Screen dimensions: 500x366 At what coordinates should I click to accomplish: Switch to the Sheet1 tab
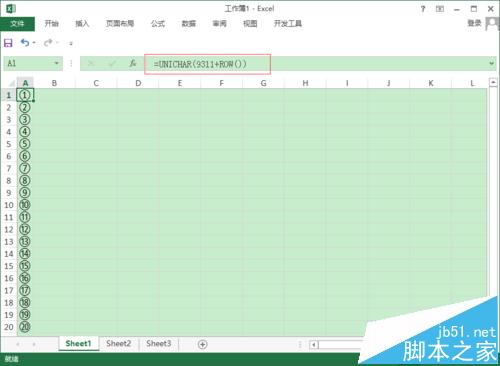(x=78, y=344)
